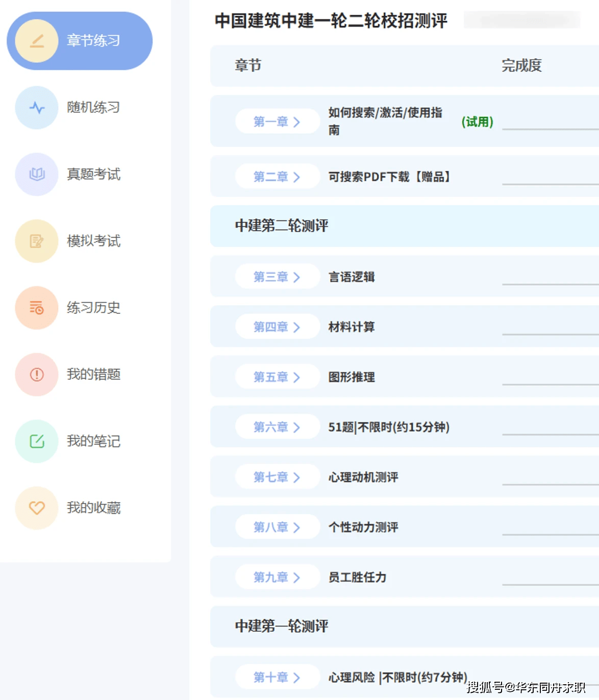Click the 真题考试 book icon

[37, 174]
